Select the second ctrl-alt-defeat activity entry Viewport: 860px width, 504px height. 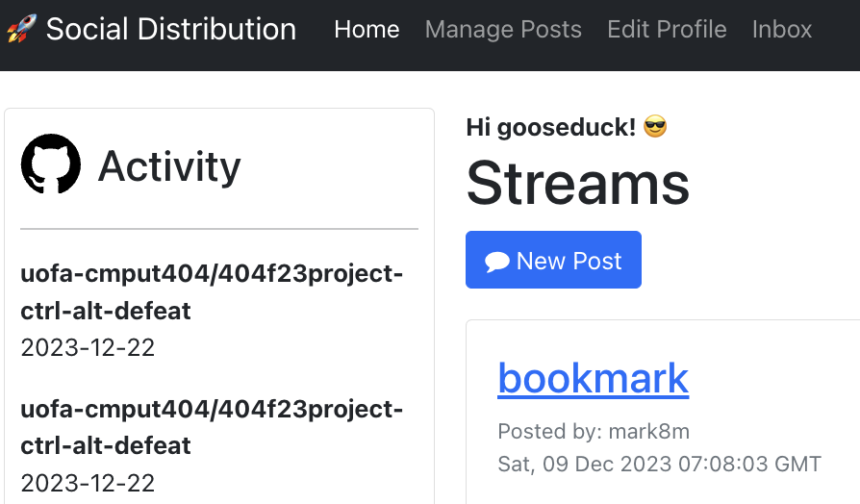coord(212,427)
